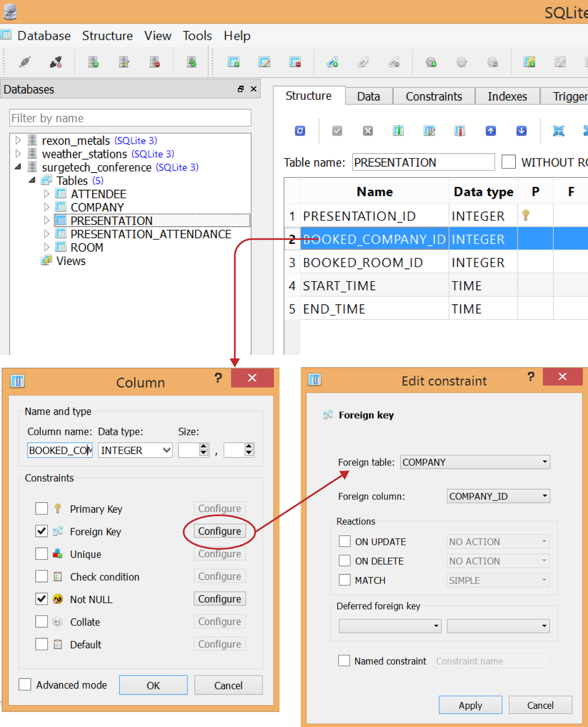Click the Create trigger toolbar icon
The width and height of the screenshot is (588, 727).
pyautogui.click(x=431, y=62)
